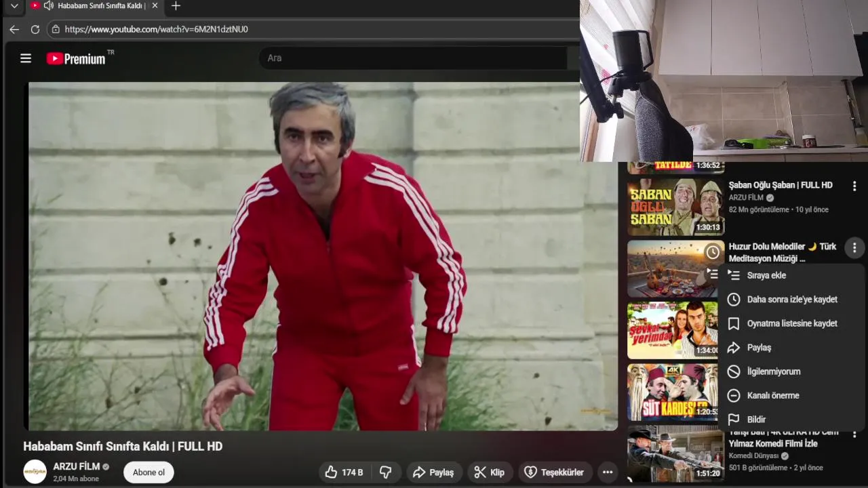Select İlgilenmiyorum menu item
868x488 pixels.
792,371
